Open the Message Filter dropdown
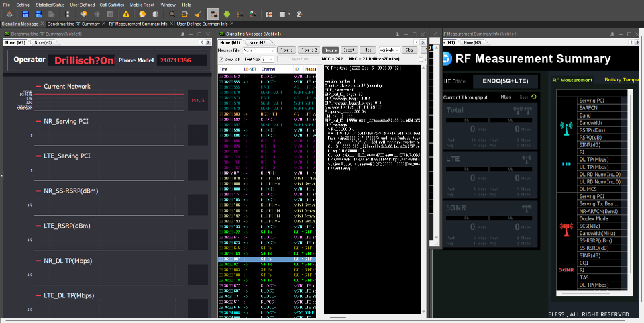 pos(258,50)
